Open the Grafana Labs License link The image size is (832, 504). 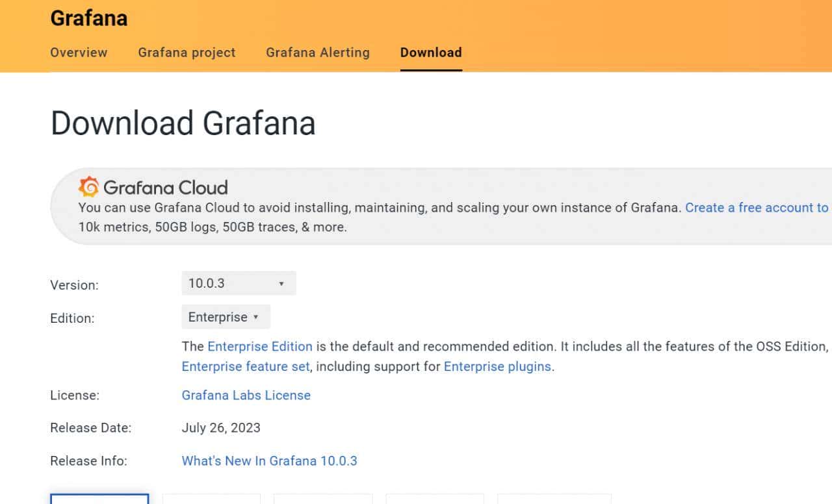click(246, 395)
